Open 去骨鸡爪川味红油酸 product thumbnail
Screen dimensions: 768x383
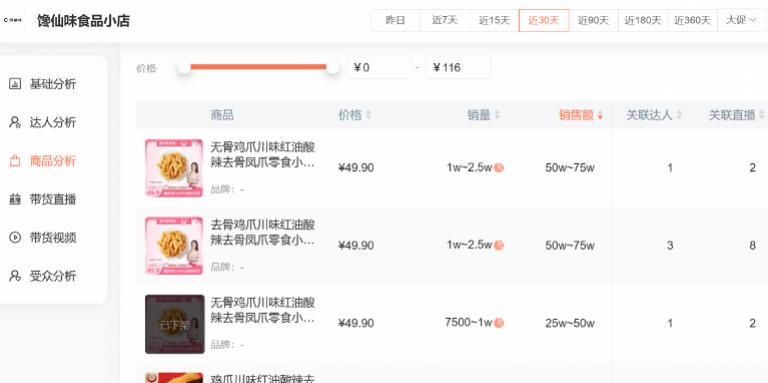[174, 245]
